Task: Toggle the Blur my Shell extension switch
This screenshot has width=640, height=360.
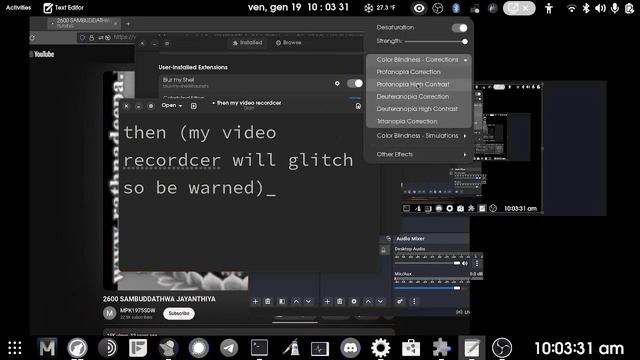Action: 354,83
